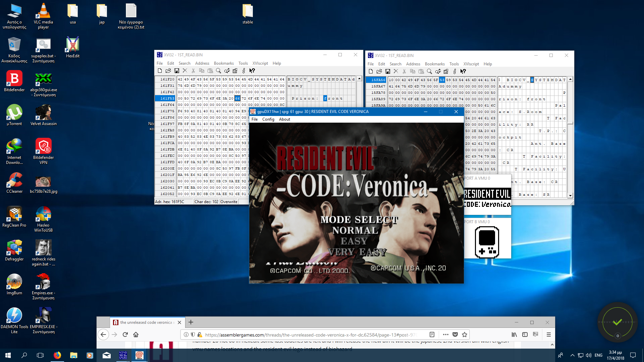Bookmark page with Firefox star icon
Screen dimensions: 644x362
pyautogui.click(x=465, y=335)
